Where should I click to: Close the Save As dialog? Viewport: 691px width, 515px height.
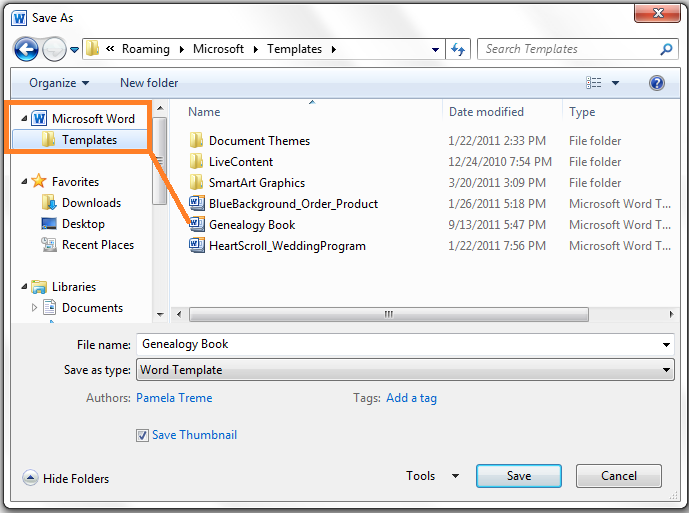tap(658, 12)
